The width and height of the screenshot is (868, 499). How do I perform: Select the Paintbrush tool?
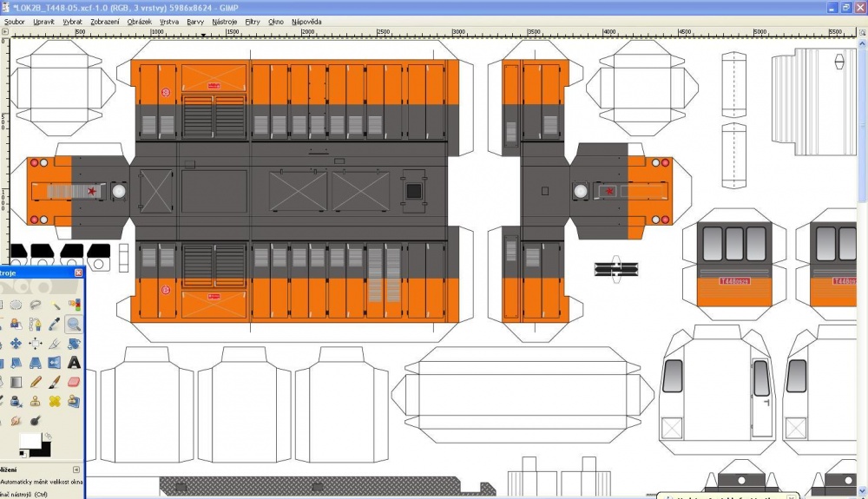tap(54, 382)
